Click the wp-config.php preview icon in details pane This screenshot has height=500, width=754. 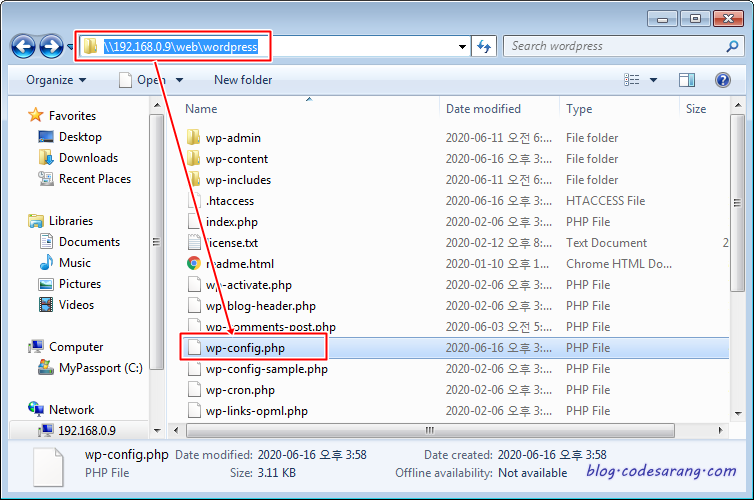point(48,467)
